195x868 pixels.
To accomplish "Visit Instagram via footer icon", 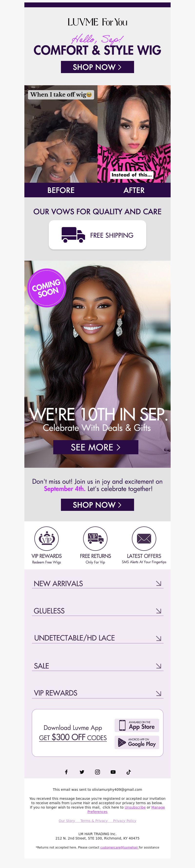I will tap(97, 772).
